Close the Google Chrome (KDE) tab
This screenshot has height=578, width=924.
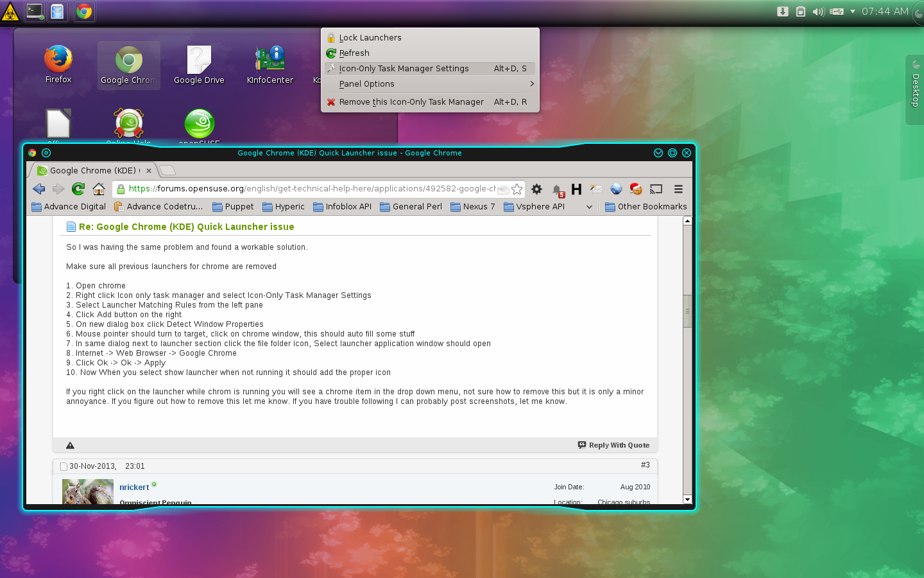coord(149,171)
